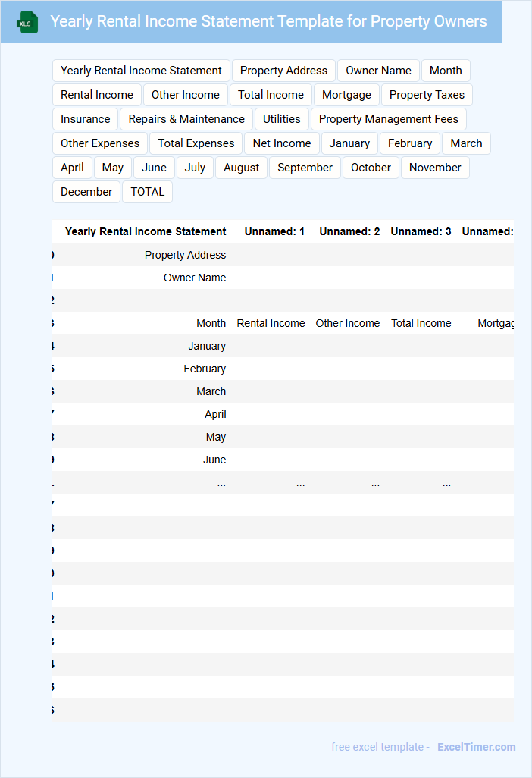
Task: Select the TOTAL tag
Action: 148,192
